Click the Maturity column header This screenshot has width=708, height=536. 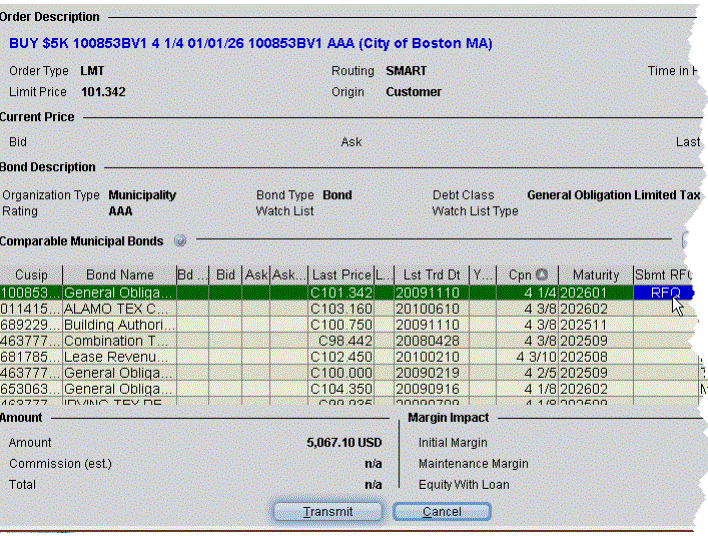click(595, 275)
